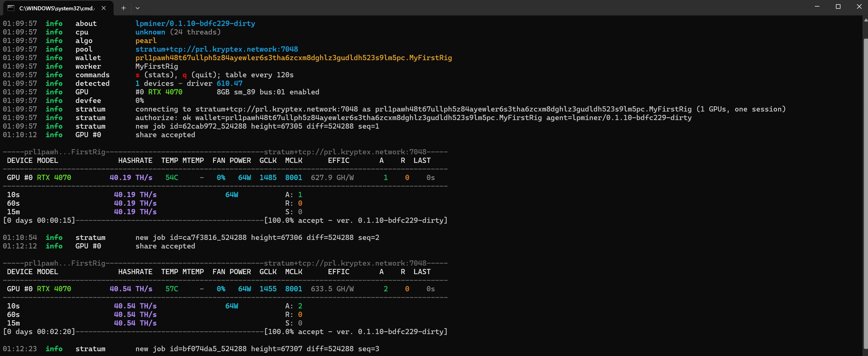The width and height of the screenshot is (868, 356).
Task: Click the 'unknown (24 threads)' cpu text
Action: click(178, 32)
